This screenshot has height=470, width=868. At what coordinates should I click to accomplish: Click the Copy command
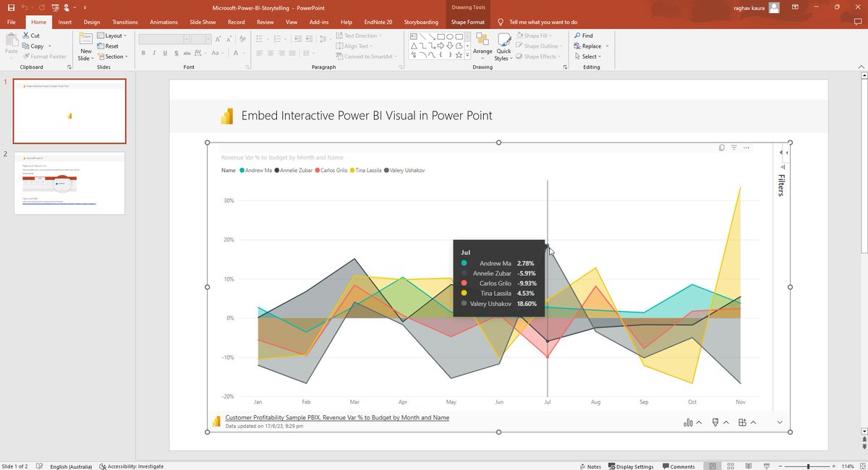(x=33, y=46)
